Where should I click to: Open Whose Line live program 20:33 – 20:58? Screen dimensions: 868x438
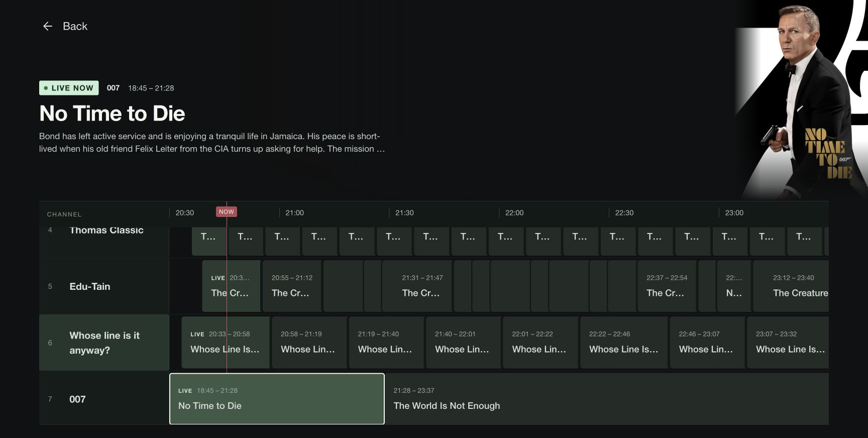coord(226,343)
